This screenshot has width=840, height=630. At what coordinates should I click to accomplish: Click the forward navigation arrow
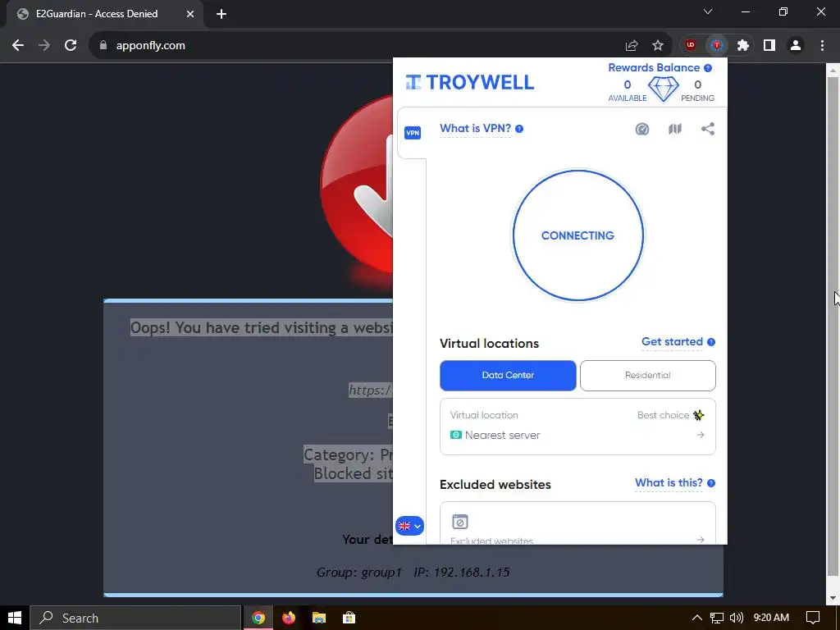tap(44, 46)
